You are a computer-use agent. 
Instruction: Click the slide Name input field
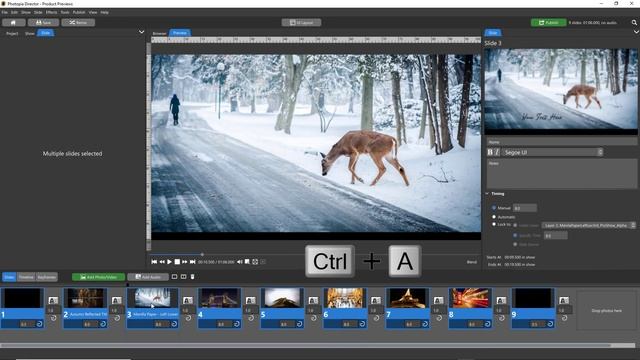pyautogui.click(x=562, y=142)
